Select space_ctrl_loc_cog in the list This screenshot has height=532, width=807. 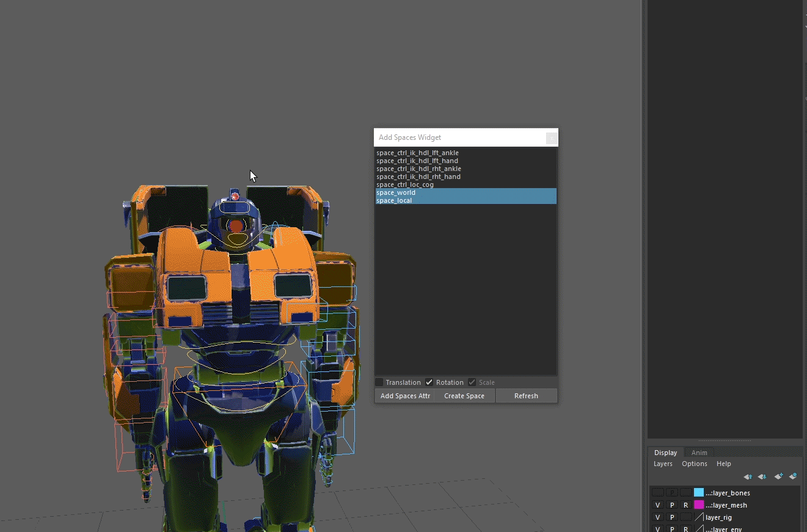pyautogui.click(x=405, y=184)
